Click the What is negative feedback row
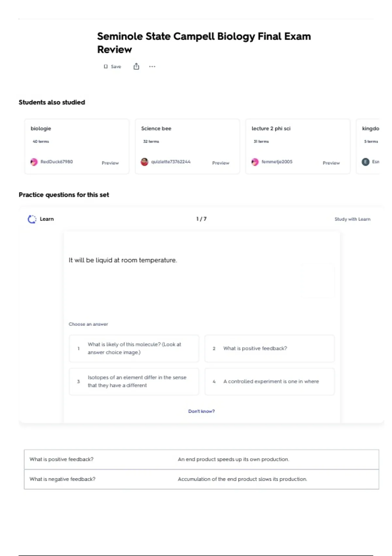 (201, 479)
